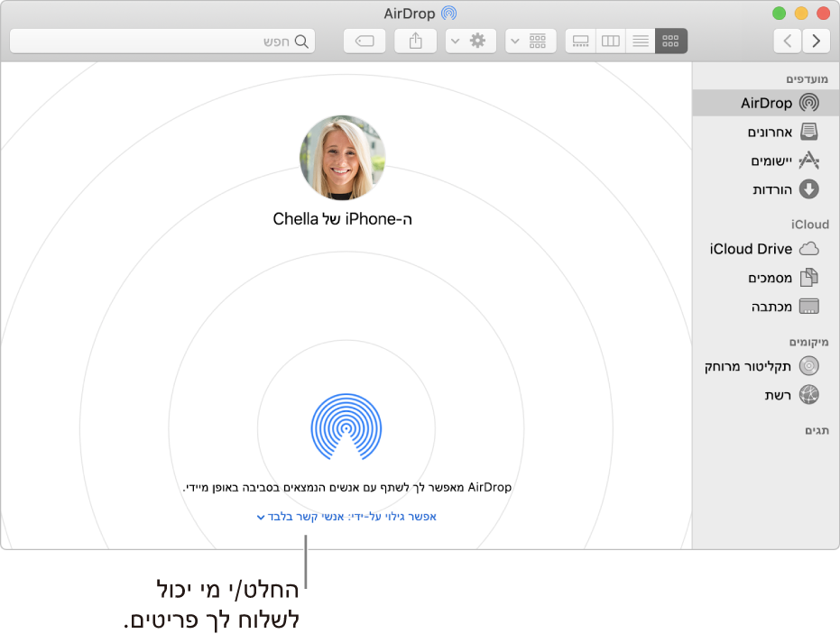Expand the gear action menu chevron
This screenshot has width=840, height=643.
[455, 41]
